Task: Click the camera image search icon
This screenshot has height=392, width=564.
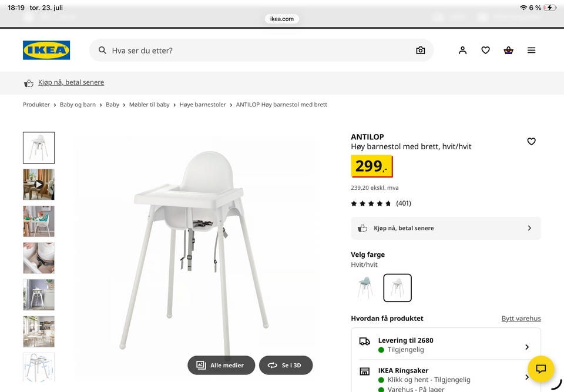Action: click(x=420, y=51)
